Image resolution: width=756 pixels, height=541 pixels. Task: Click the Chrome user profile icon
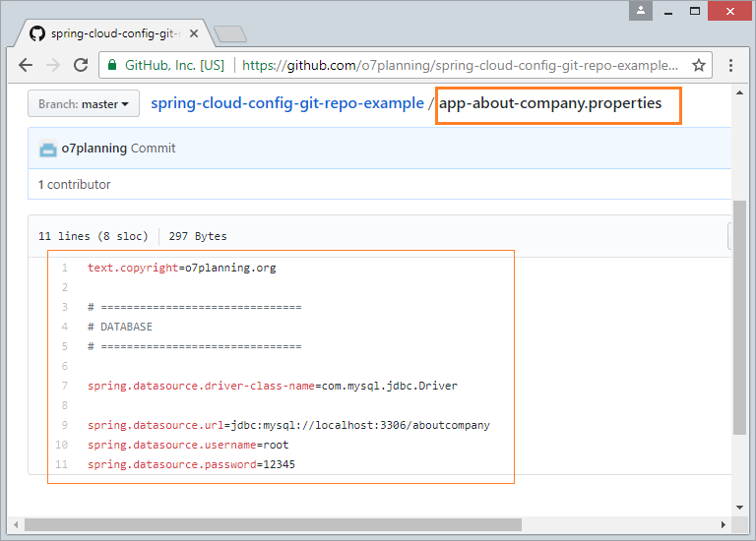(641, 11)
